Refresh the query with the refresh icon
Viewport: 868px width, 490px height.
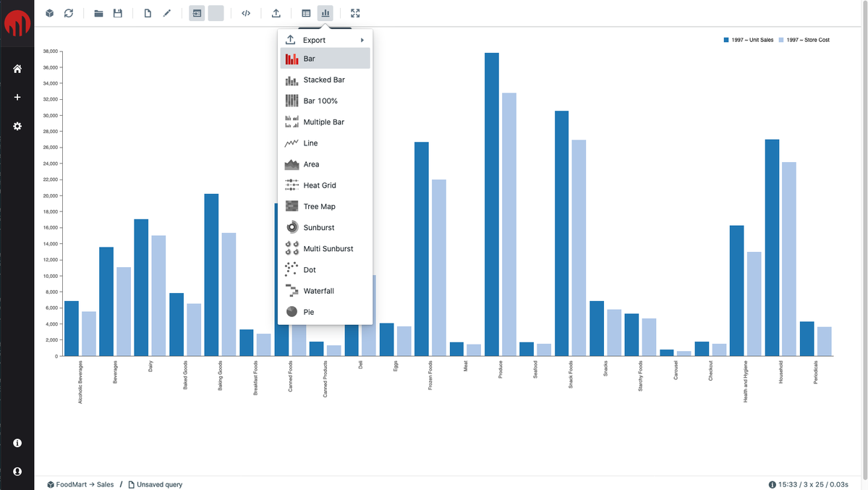[68, 13]
